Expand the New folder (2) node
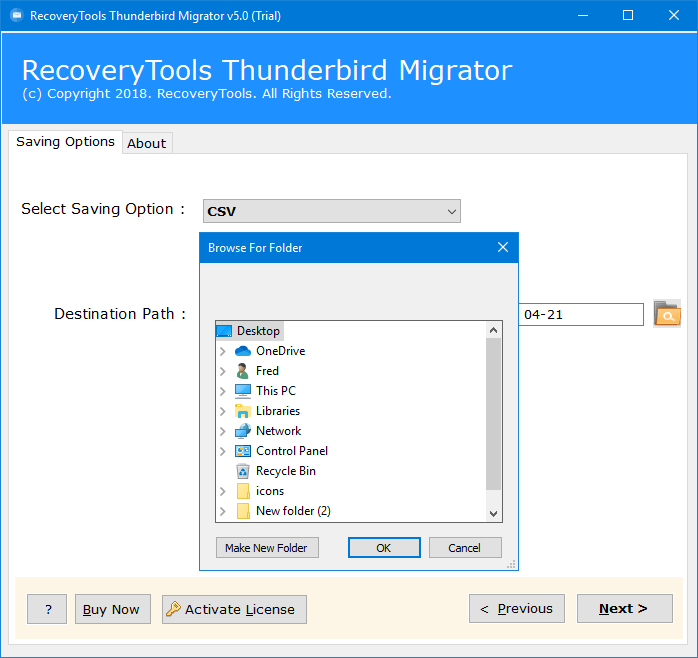Screen dimensions: 698x658 (223, 511)
